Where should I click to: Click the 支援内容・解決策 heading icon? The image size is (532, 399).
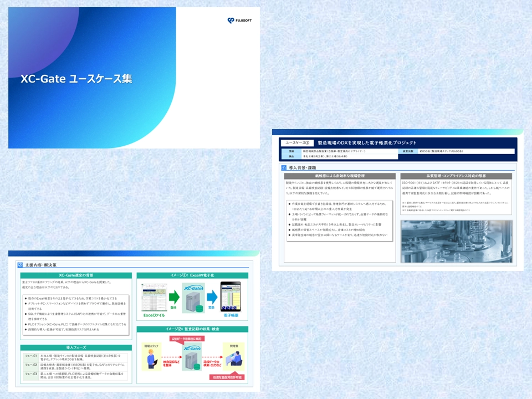click(x=21, y=265)
